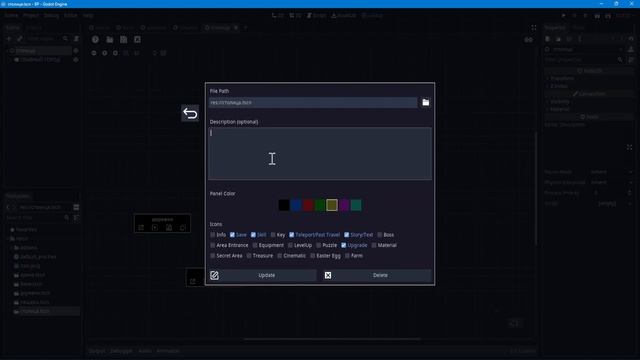Switch to the Script workspace
Screen dimensions: 640x360
[x=317, y=16]
